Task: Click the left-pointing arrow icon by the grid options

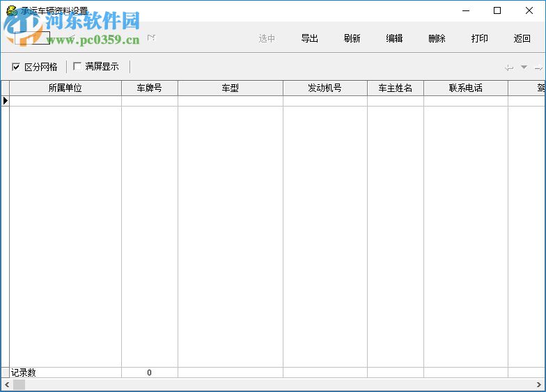Action: 509,67
